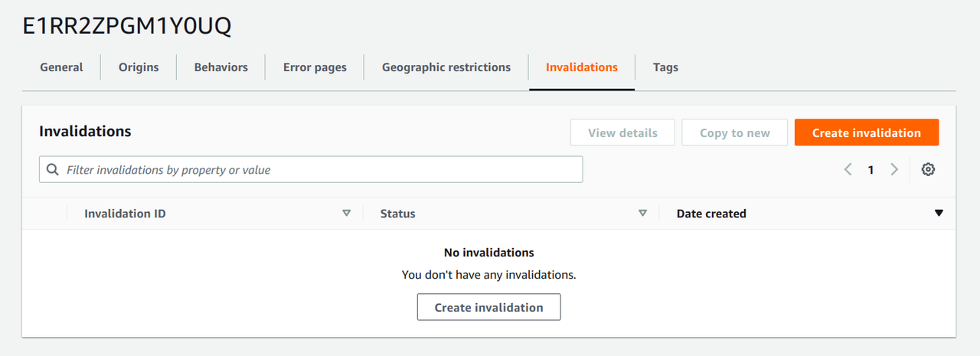The width and height of the screenshot is (980, 356).
Task: Open the Error pages tab
Action: tap(315, 67)
